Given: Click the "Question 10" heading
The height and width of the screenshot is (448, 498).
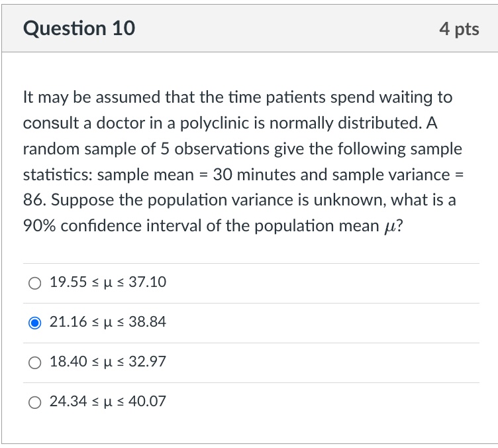Looking at the screenshot, I should coord(79,28).
